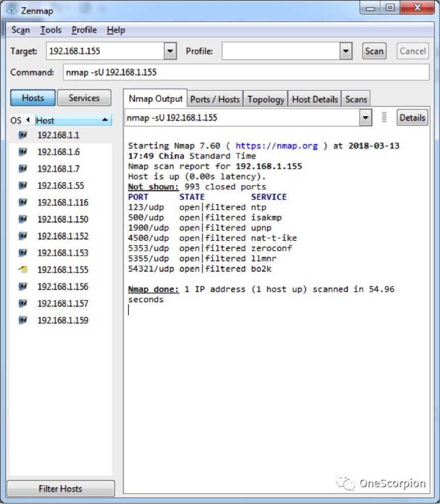The height and width of the screenshot is (504, 440).
Task: Click the OS icon beside host 192.168.1.157
Action: 23,303
